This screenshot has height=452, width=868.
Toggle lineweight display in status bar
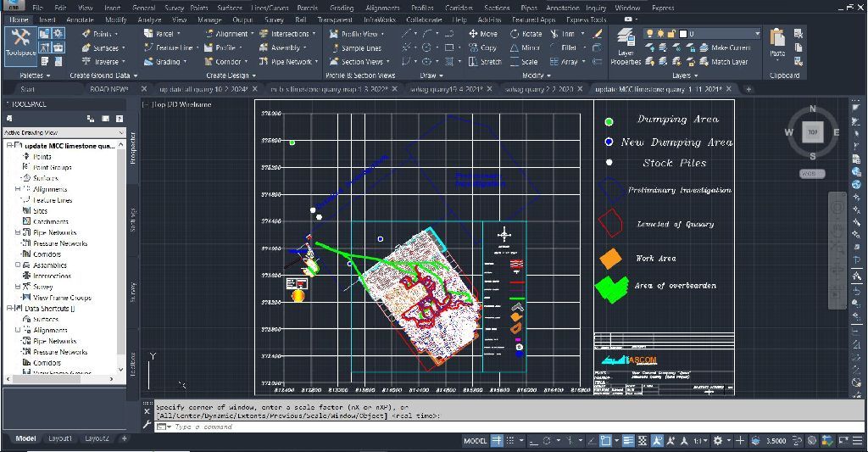(x=628, y=441)
